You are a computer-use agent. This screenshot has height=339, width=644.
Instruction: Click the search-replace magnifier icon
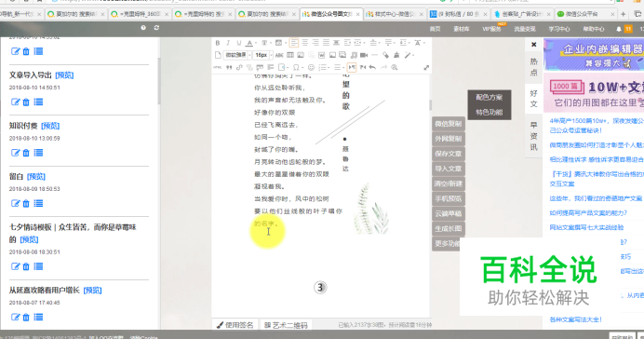395,67
